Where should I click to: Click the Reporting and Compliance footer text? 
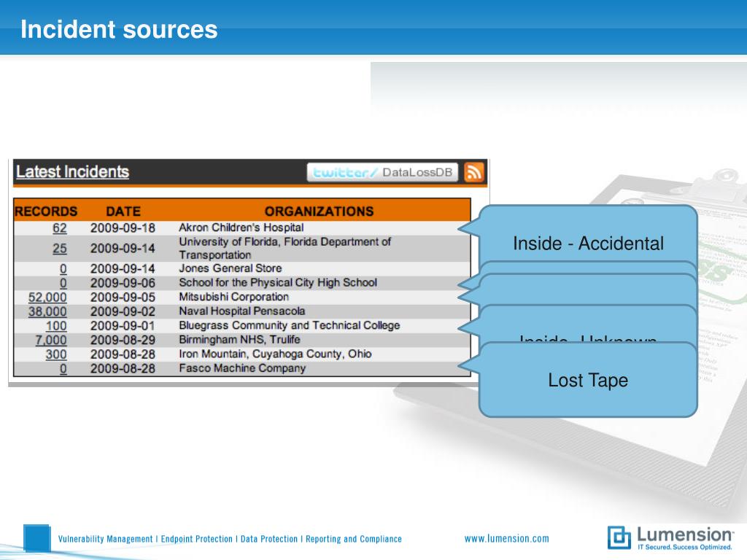pyautogui.click(x=354, y=539)
